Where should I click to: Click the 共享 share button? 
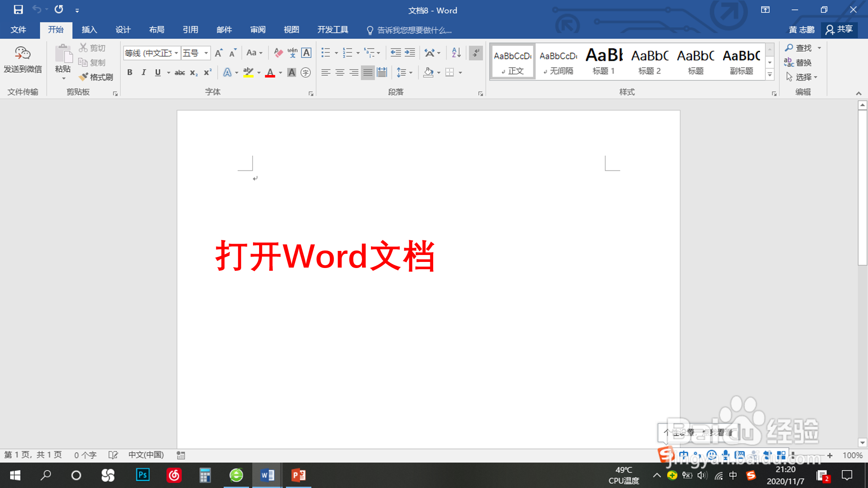(x=840, y=30)
